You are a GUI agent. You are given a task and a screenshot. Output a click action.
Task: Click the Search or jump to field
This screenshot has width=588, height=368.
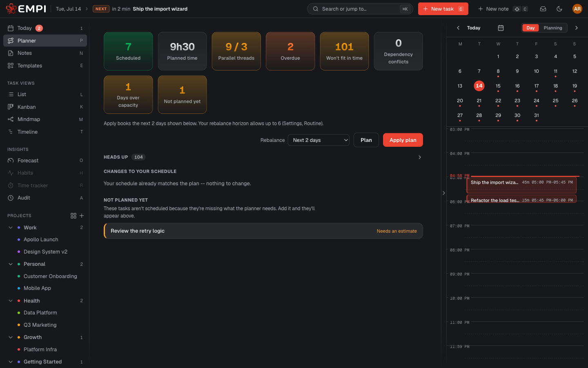tap(360, 9)
